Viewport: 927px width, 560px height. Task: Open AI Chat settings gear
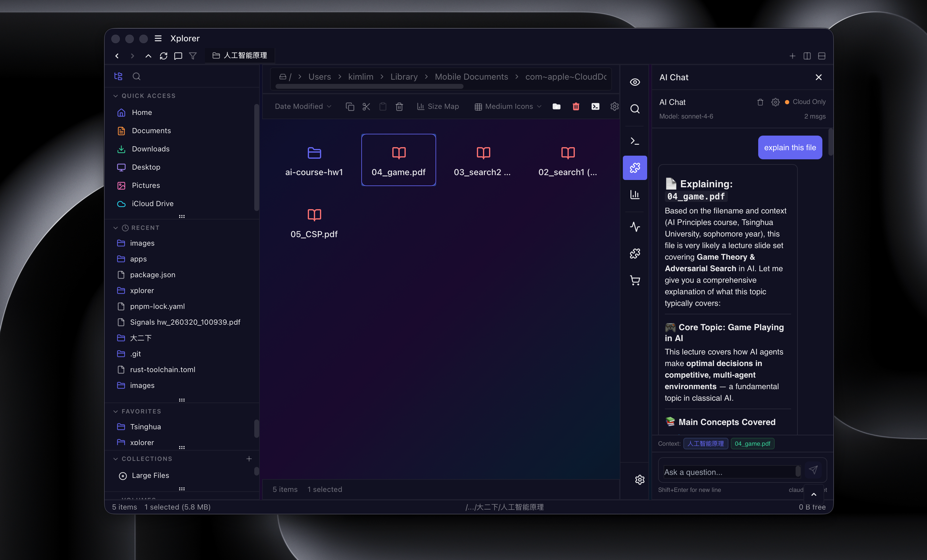tap(775, 102)
